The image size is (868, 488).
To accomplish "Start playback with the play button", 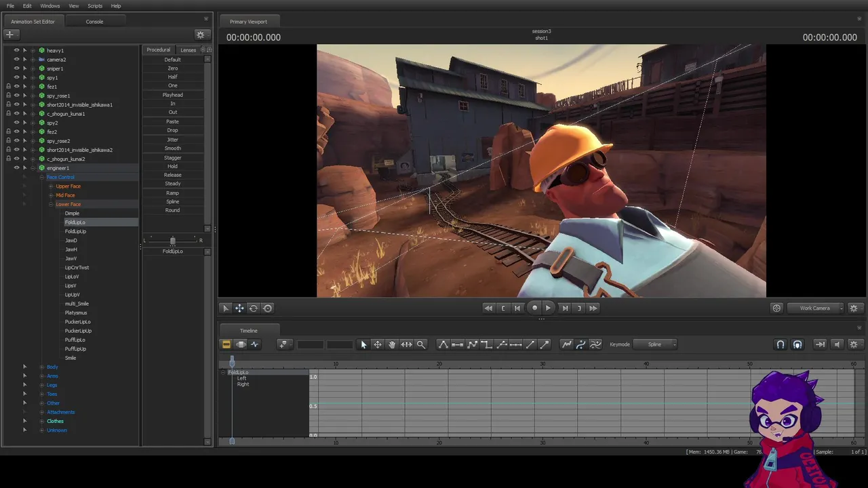I will (x=549, y=308).
